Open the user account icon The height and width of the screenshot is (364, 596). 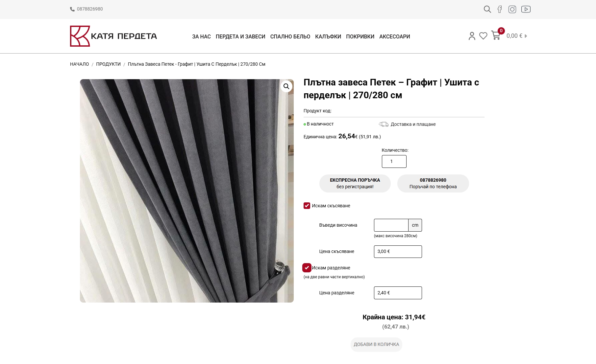[x=472, y=36]
